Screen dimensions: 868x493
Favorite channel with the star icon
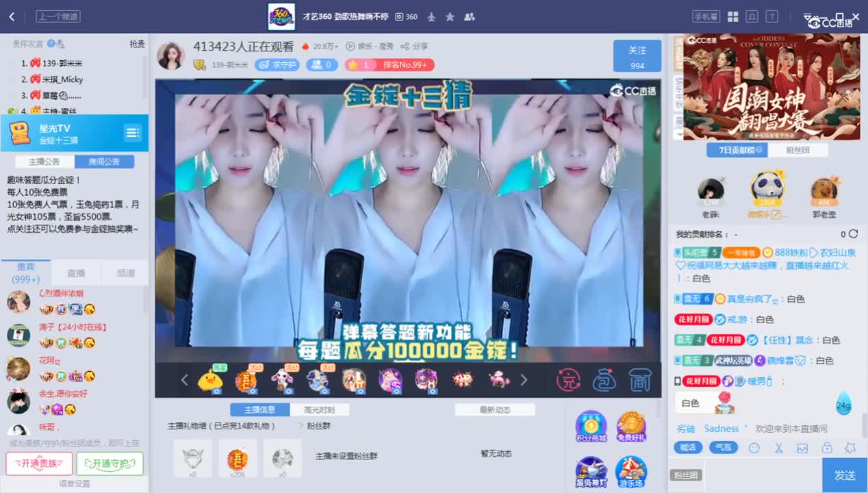(x=450, y=16)
